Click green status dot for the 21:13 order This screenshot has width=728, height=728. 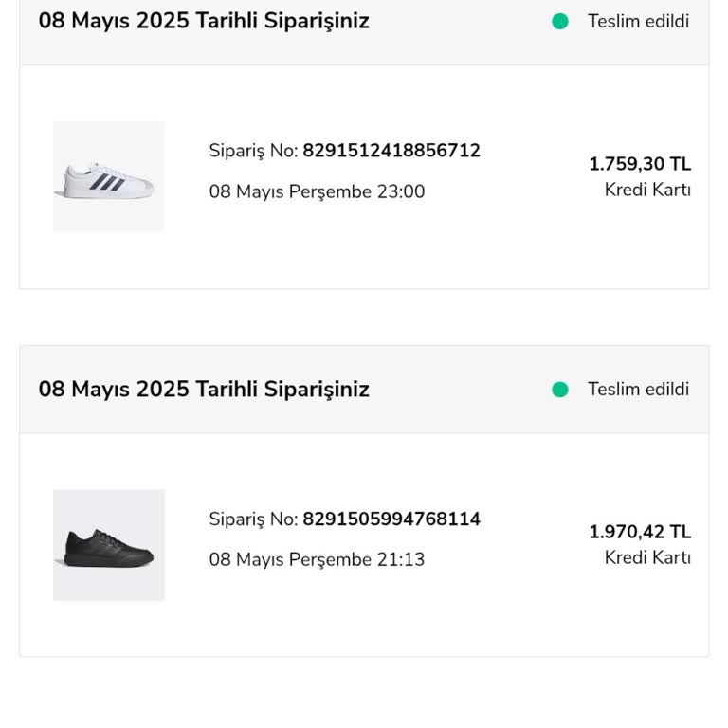(560, 390)
